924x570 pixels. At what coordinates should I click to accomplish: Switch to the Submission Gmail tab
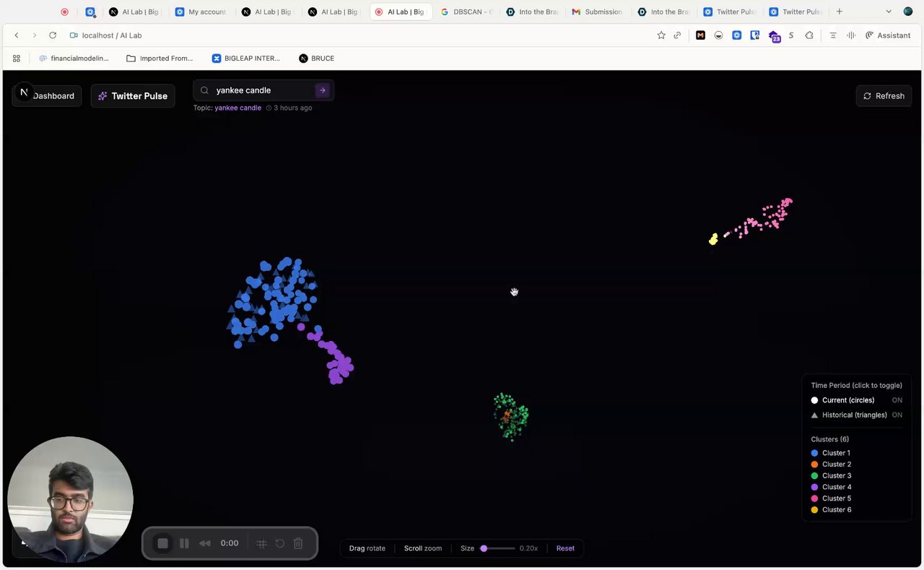[597, 12]
